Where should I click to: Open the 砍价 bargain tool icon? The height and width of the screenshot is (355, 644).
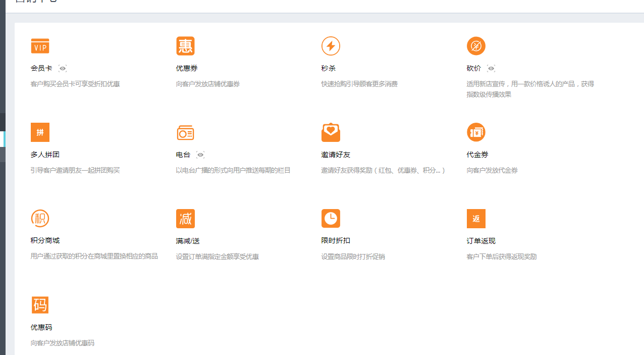coord(476,45)
